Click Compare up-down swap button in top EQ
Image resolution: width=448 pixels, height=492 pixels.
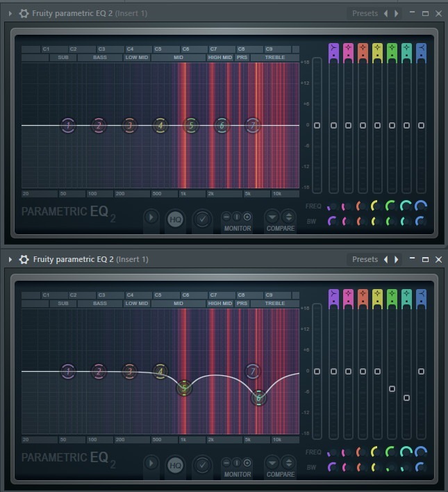[x=289, y=217]
